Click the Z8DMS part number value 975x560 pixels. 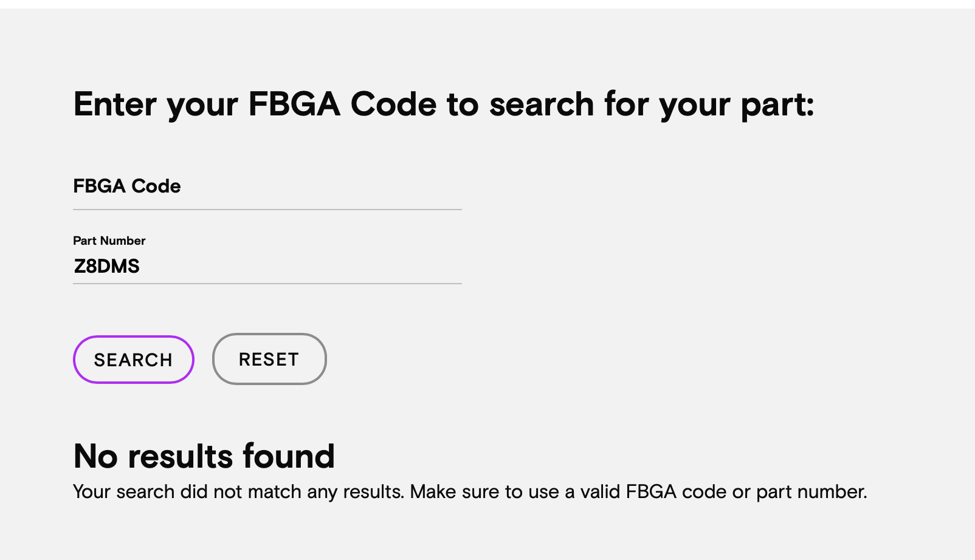pyautogui.click(x=106, y=267)
